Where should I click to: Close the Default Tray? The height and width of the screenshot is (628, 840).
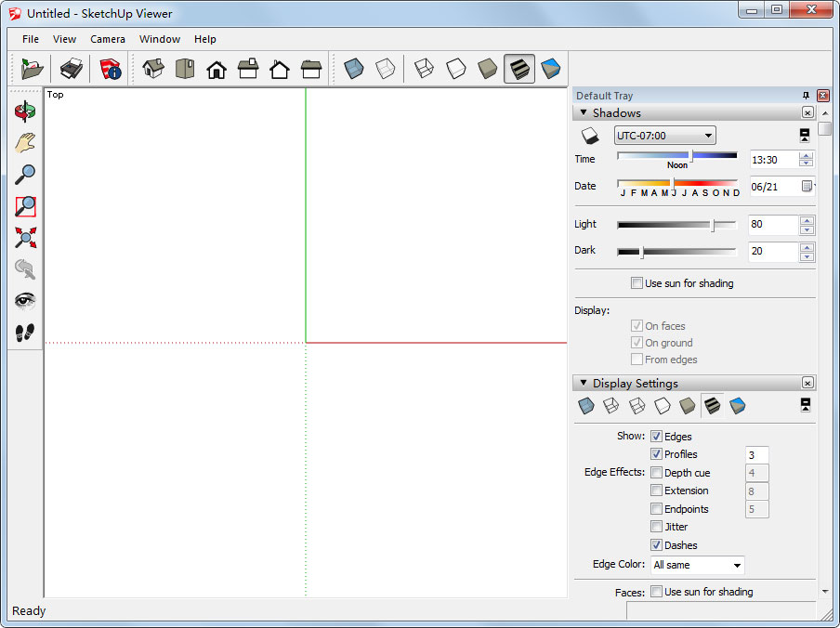[823, 96]
